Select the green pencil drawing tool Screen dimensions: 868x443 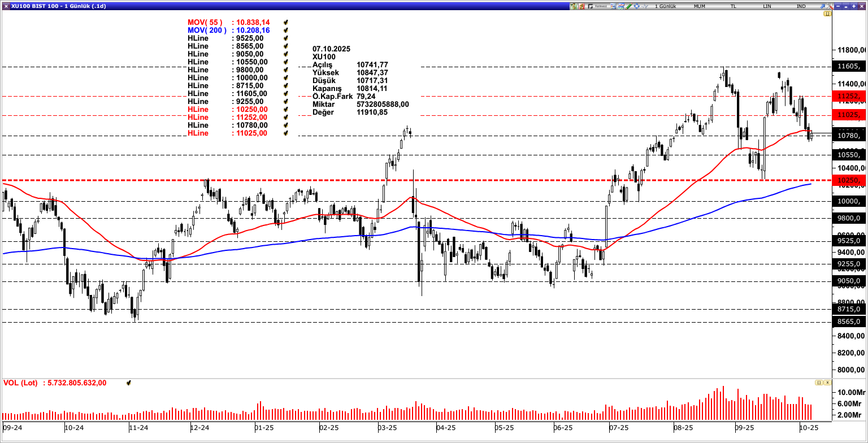click(x=628, y=6)
